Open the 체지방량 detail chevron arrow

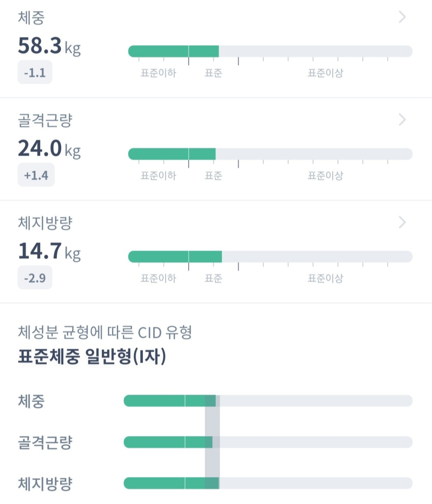pos(402,222)
